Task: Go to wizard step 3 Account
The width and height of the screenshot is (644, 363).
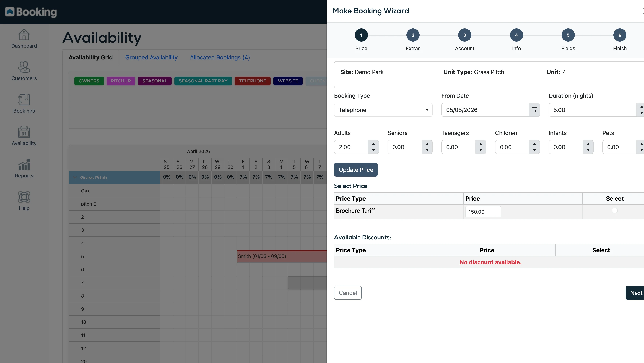Action: [465, 35]
